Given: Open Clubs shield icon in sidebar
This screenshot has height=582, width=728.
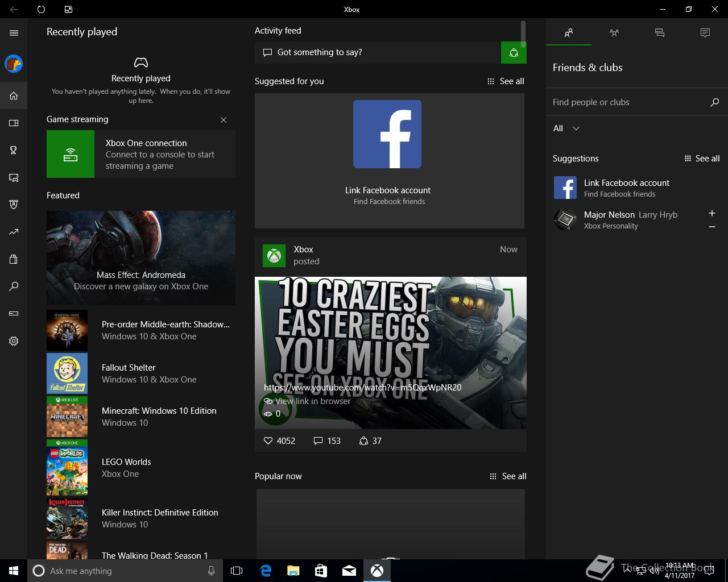Looking at the screenshot, I should pyautogui.click(x=14, y=205).
